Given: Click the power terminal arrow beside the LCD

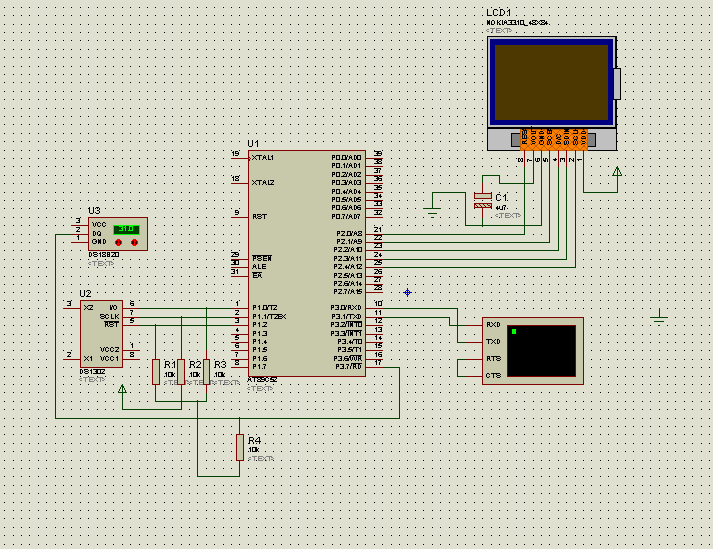Looking at the screenshot, I should pos(617,171).
